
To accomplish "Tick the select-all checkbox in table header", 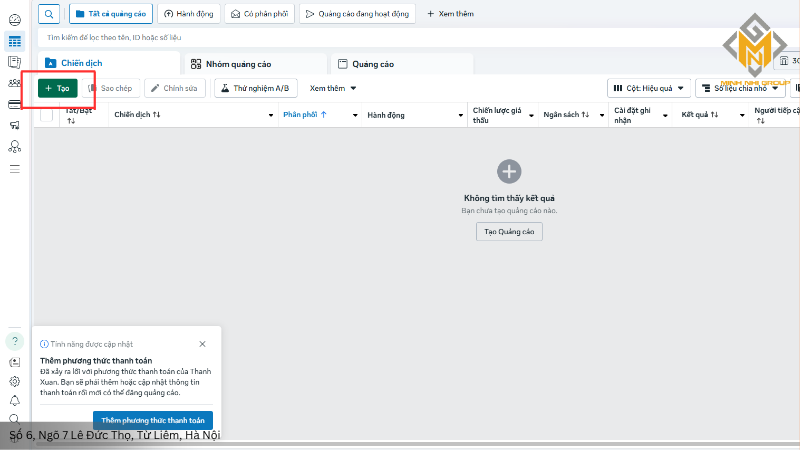I will 46,115.
